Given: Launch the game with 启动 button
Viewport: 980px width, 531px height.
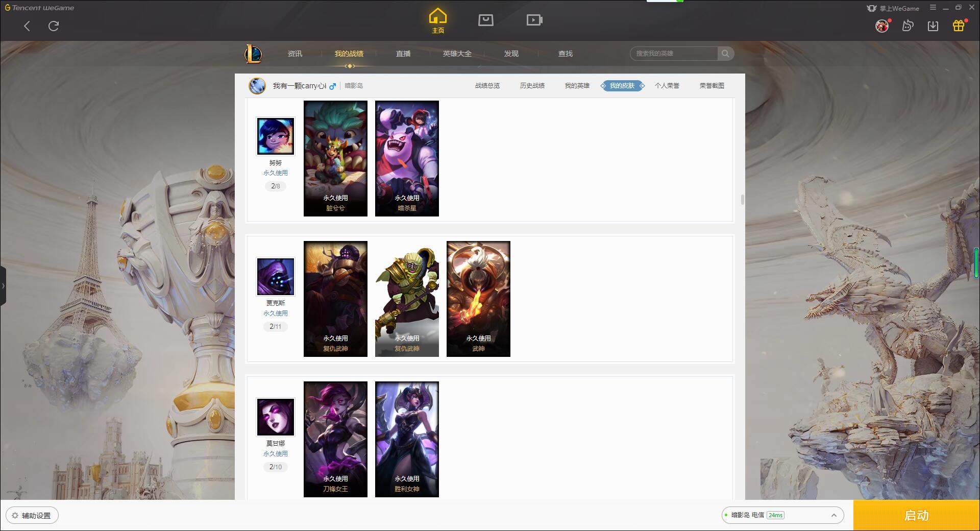Looking at the screenshot, I should coord(916,516).
